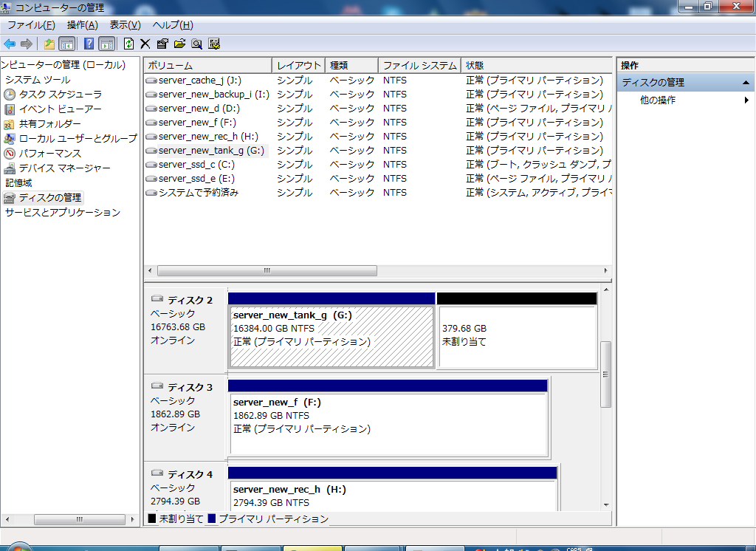
Task: Click the magnifier search icon in toolbar
Action: coord(196,44)
